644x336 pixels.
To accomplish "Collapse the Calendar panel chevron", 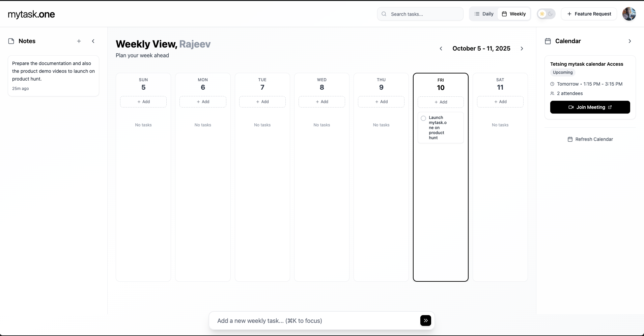I will 630,41.
